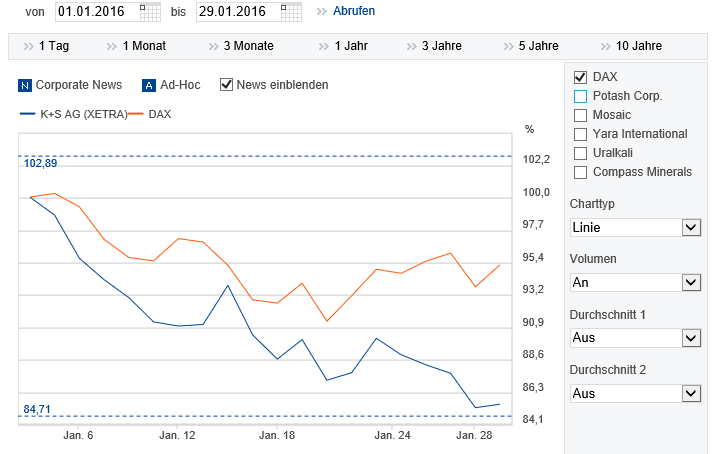Viewport: 720px width, 454px height.
Task: Open the start date calendar picker icon
Action: click(x=150, y=12)
